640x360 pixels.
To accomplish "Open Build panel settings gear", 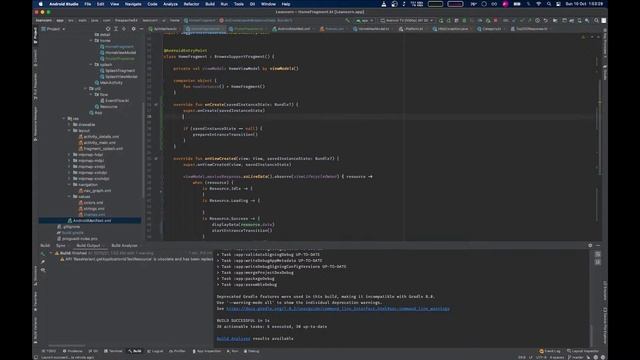I will tap(590, 245).
